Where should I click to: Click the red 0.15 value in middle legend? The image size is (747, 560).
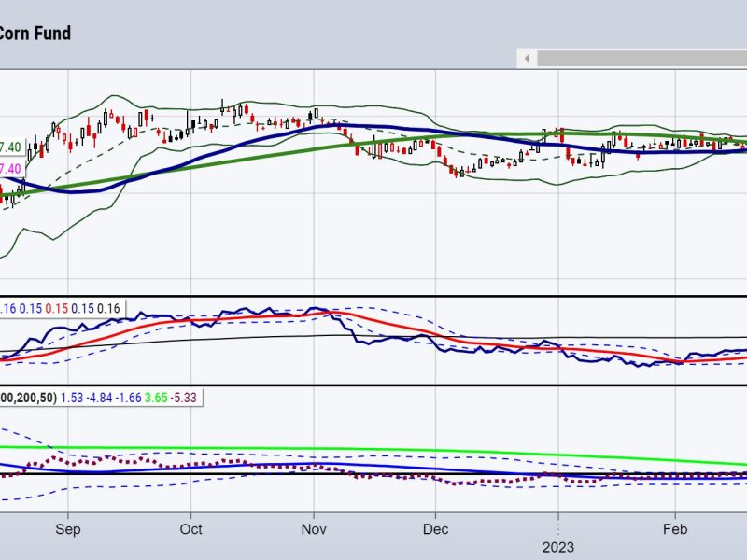pyautogui.click(x=58, y=308)
